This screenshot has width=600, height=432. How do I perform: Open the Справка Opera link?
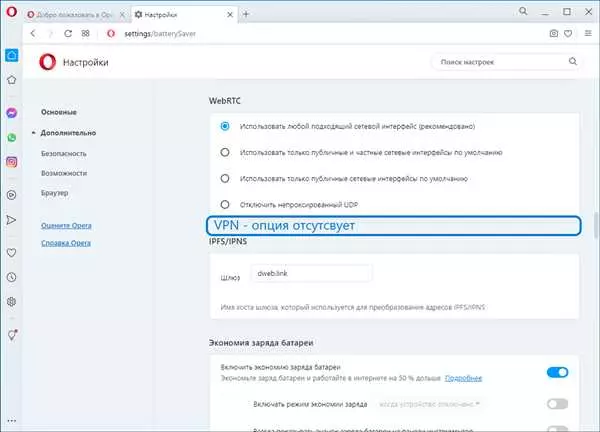click(x=66, y=243)
